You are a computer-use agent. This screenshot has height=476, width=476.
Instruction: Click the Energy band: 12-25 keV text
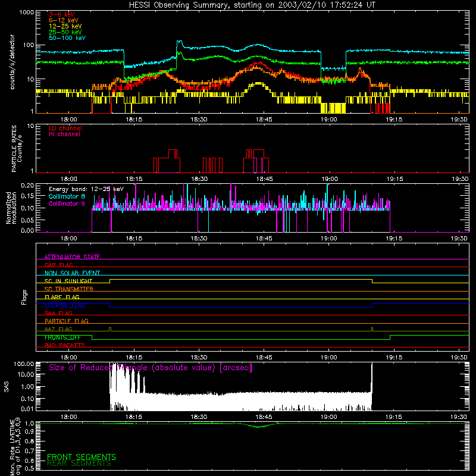[86, 189]
